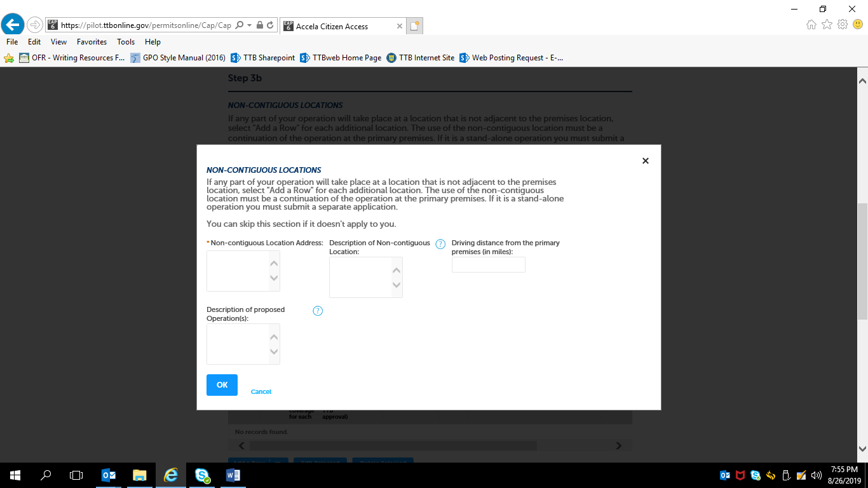Click the Outlook icon in the system tray
868x488 pixels.
pos(725,475)
